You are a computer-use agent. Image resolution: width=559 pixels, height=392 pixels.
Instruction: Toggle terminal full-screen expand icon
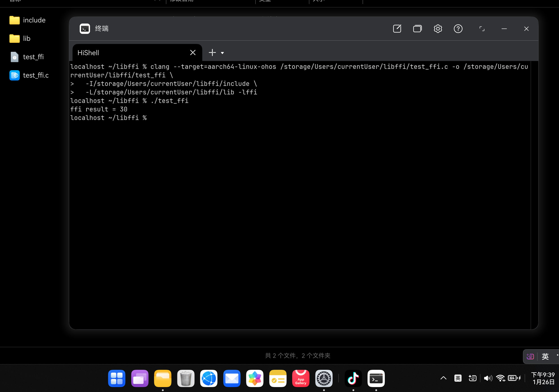482,29
